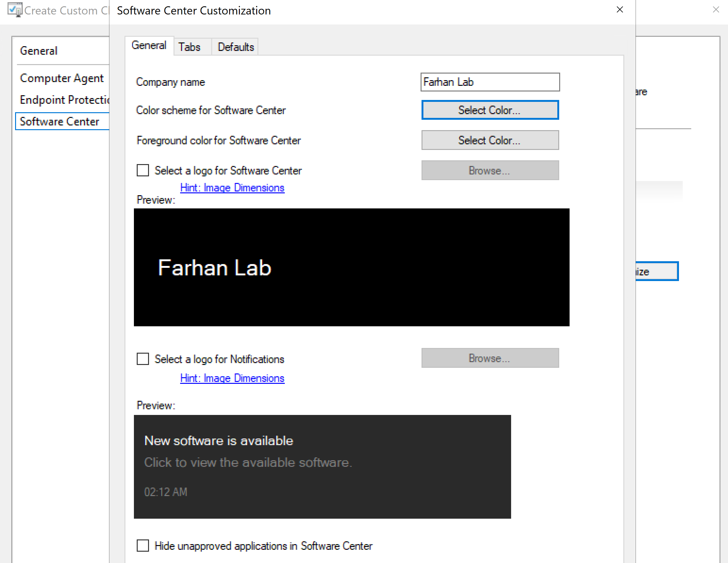Image resolution: width=728 pixels, height=563 pixels.
Task: Open Image Dimensions hint for Notifications logo
Action: coord(232,378)
